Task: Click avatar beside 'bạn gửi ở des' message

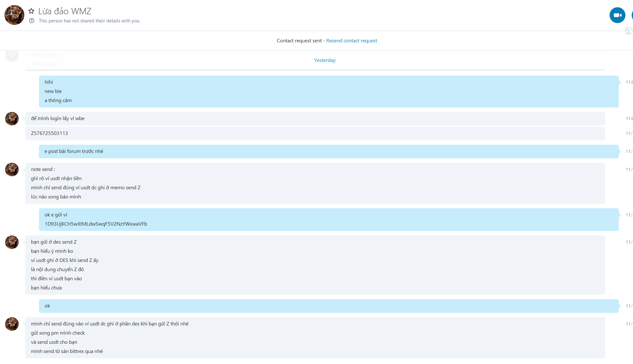Action: pyautogui.click(x=12, y=242)
